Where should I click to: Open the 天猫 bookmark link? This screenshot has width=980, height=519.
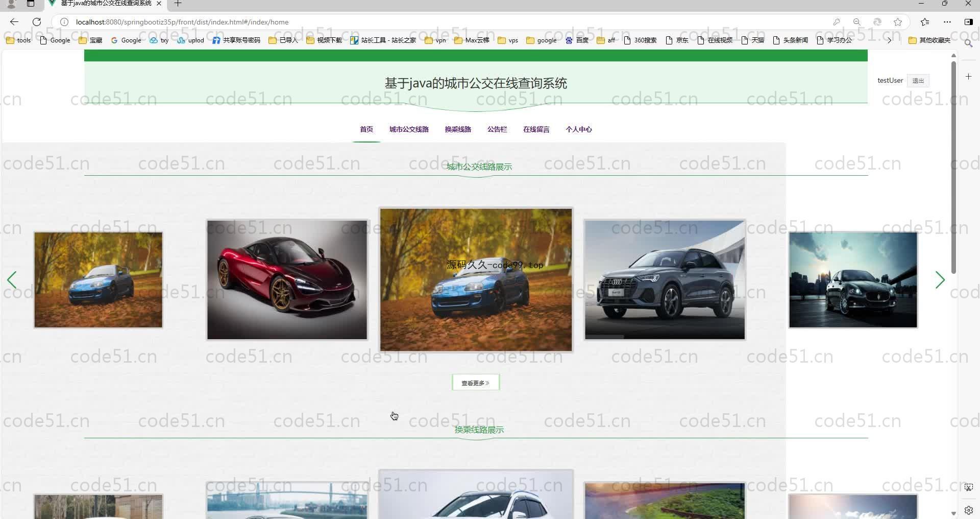tap(752, 40)
